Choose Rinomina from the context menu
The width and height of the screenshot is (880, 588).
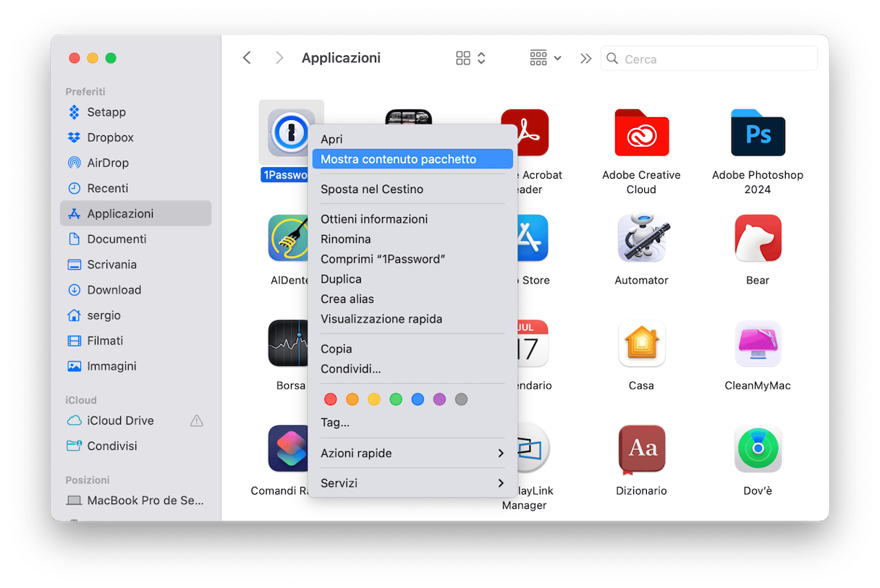(412, 239)
